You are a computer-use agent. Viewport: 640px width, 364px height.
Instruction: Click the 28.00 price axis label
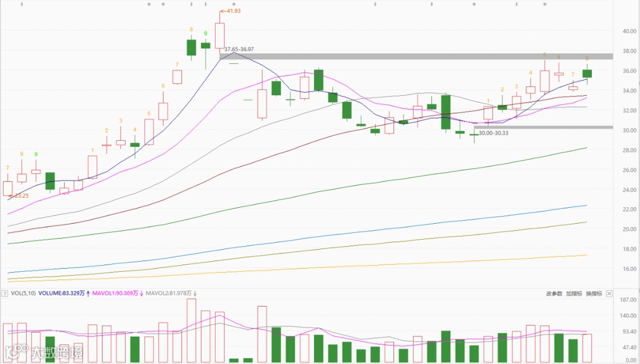(629, 150)
